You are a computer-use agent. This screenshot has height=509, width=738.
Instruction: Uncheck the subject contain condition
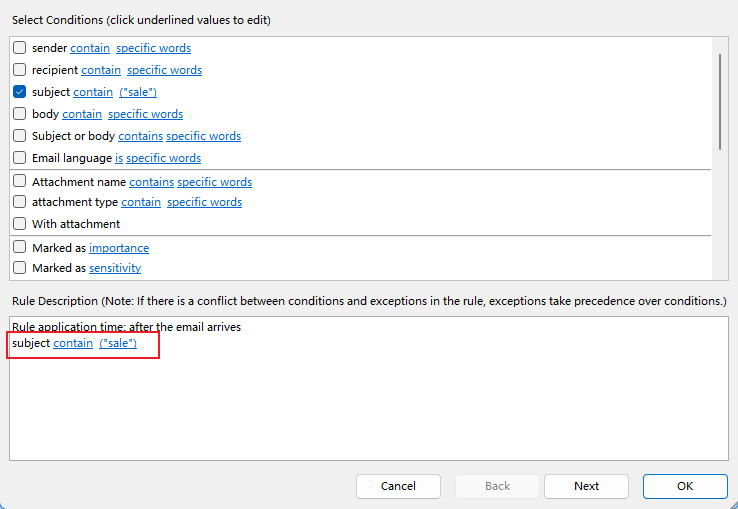(x=19, y=92)
